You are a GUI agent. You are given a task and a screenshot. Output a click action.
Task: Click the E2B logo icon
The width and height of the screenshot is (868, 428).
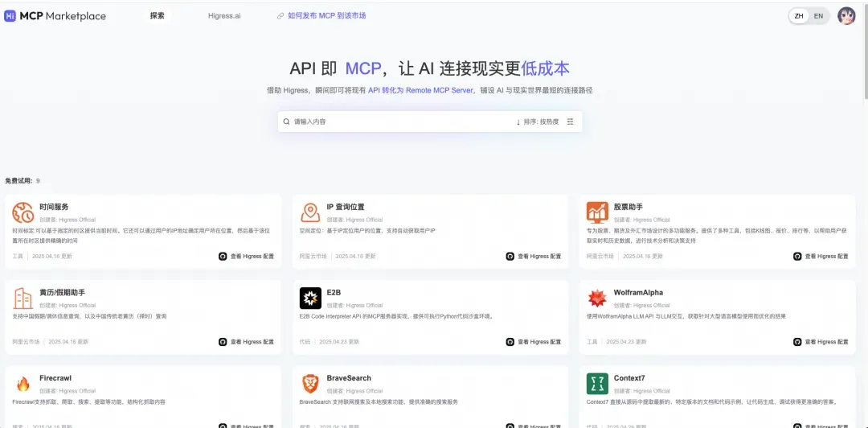310,298
